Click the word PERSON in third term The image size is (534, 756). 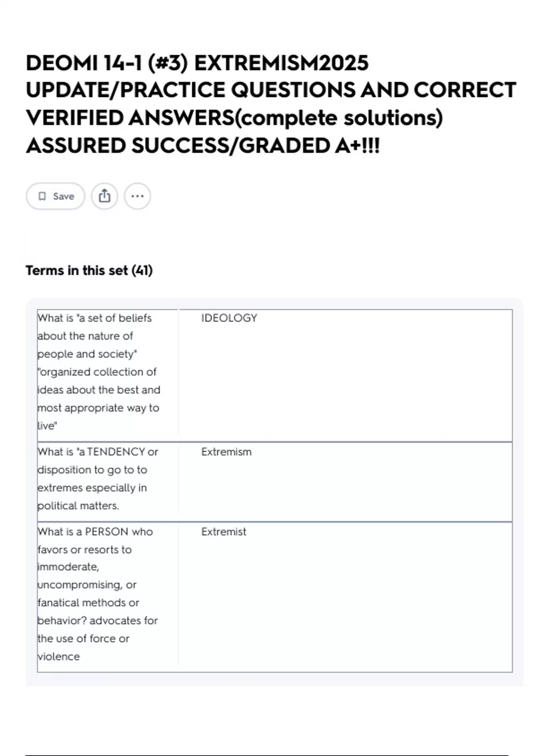pos(106,531)
